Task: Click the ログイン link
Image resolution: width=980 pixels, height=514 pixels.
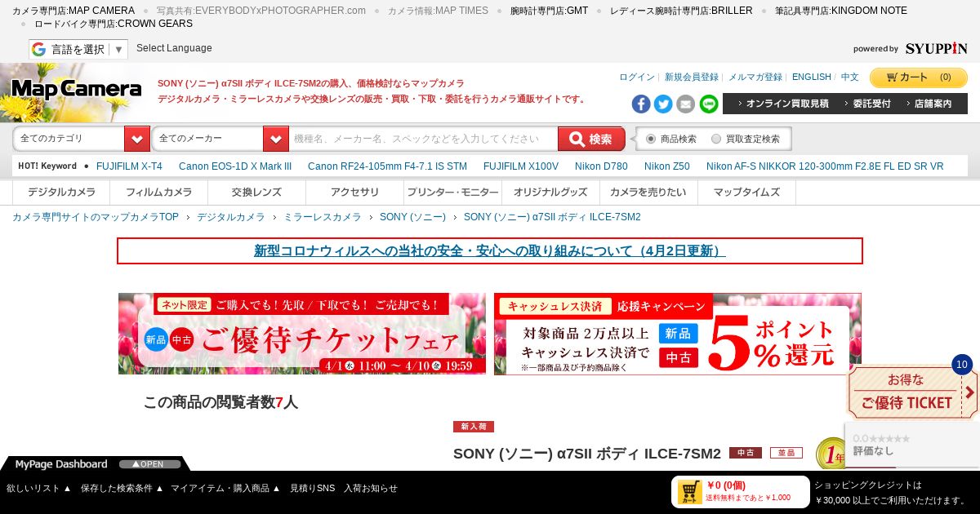Action: tap(637, 77)
